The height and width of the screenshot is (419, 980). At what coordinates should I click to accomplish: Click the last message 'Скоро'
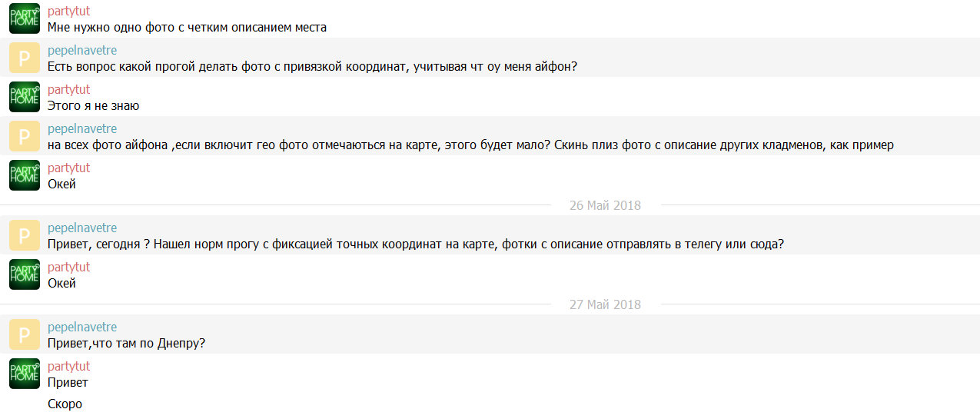click(65, 404)
